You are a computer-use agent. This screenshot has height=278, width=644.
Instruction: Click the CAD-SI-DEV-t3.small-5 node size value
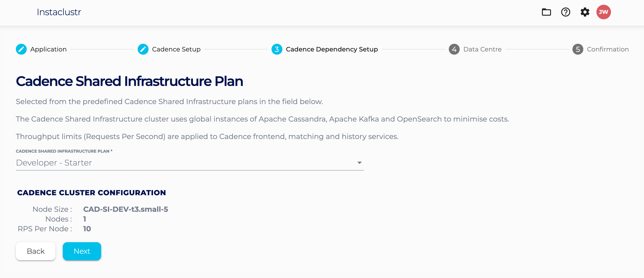coord(125,209)
